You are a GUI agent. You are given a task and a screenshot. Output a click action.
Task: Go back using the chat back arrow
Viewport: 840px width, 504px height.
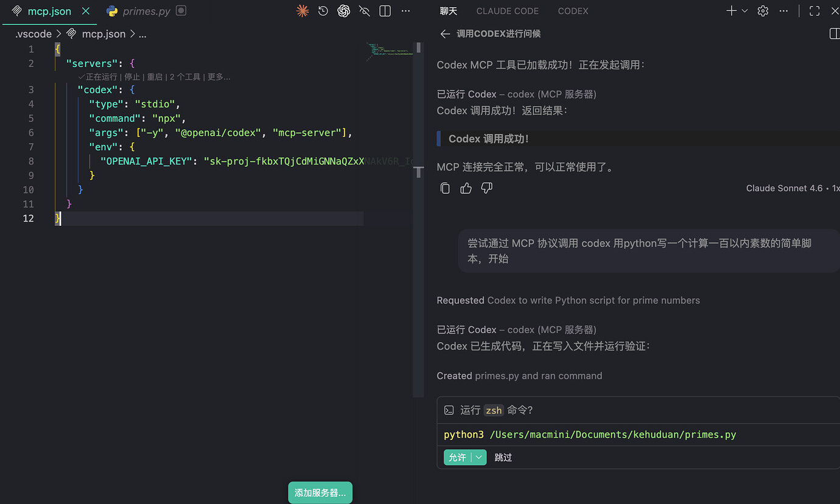(445, 34)
